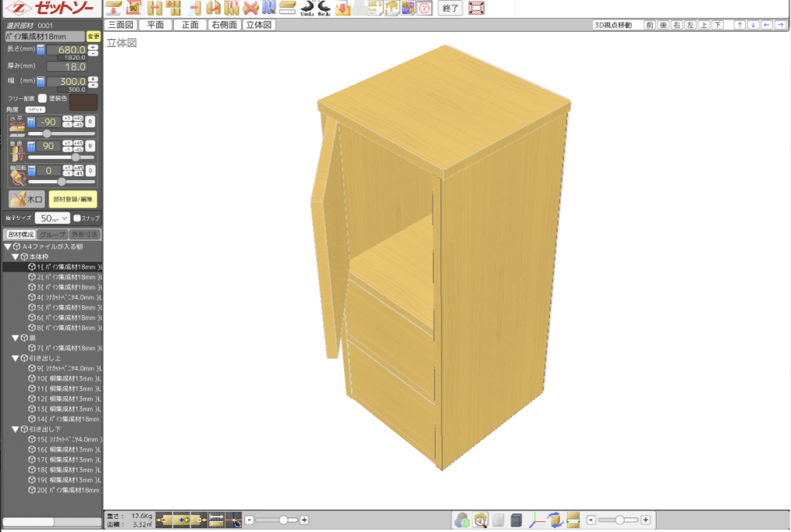Open calculator for horizontal angle (水平)
Image resolution: width=791 pixels, height=532 pixels.
31,122
